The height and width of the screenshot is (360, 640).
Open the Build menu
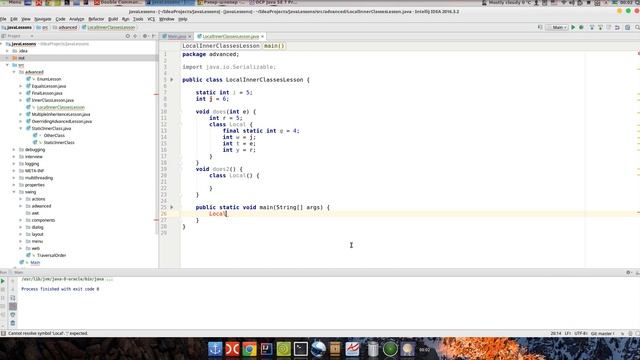(113, 19)
